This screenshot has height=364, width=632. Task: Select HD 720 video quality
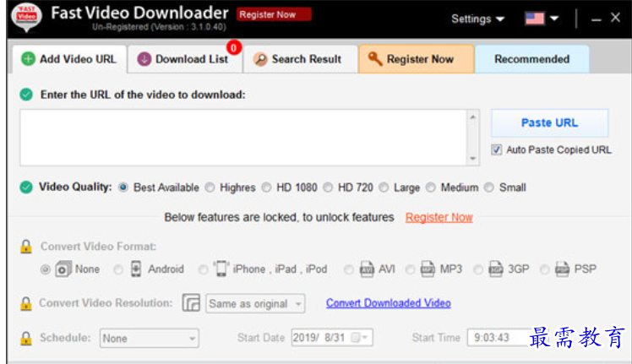(x=328, y=187)
